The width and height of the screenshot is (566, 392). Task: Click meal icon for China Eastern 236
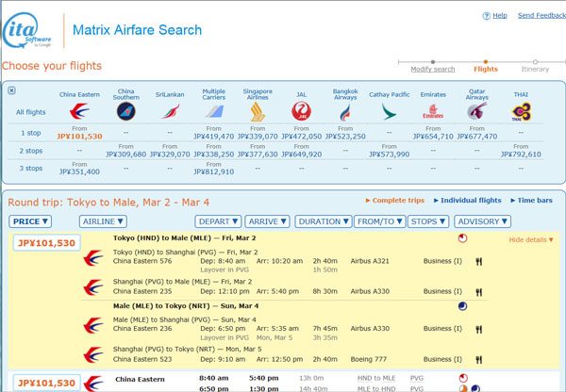[478, 329]
